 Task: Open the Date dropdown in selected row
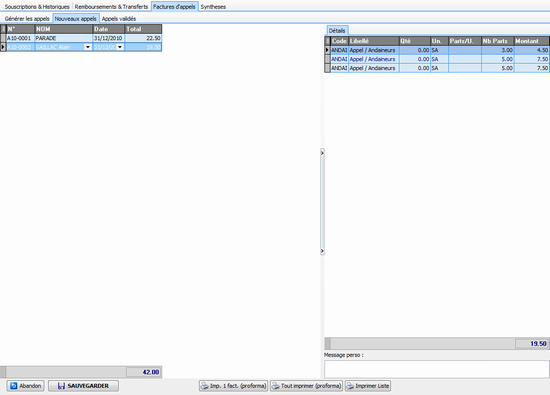coord(120,47)
